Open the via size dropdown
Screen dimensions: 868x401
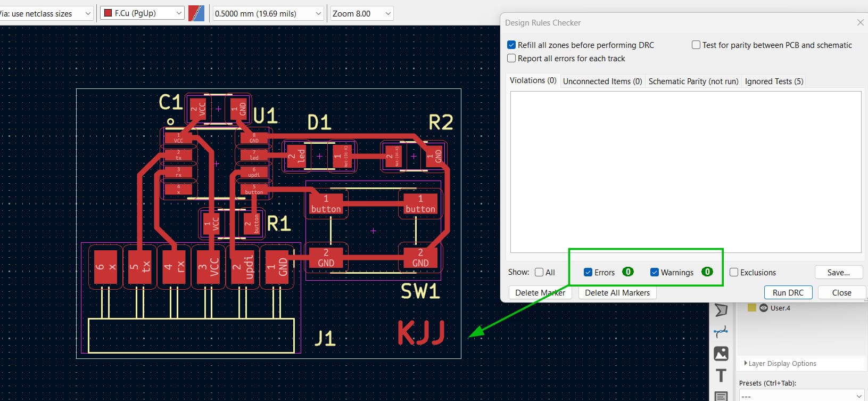point(47,13)
